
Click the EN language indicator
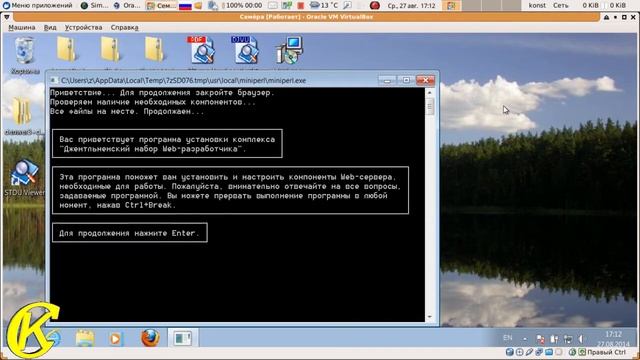(508, 338)
